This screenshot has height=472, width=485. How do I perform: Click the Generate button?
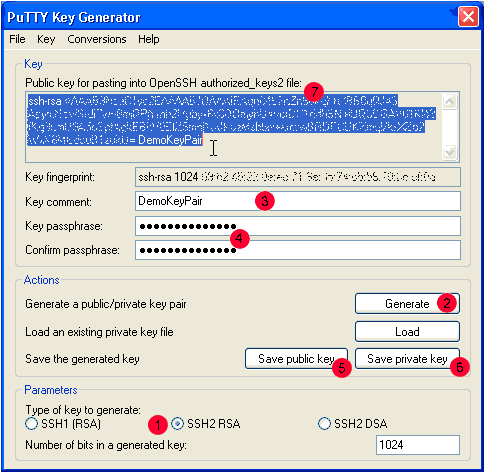click(407, 304)
